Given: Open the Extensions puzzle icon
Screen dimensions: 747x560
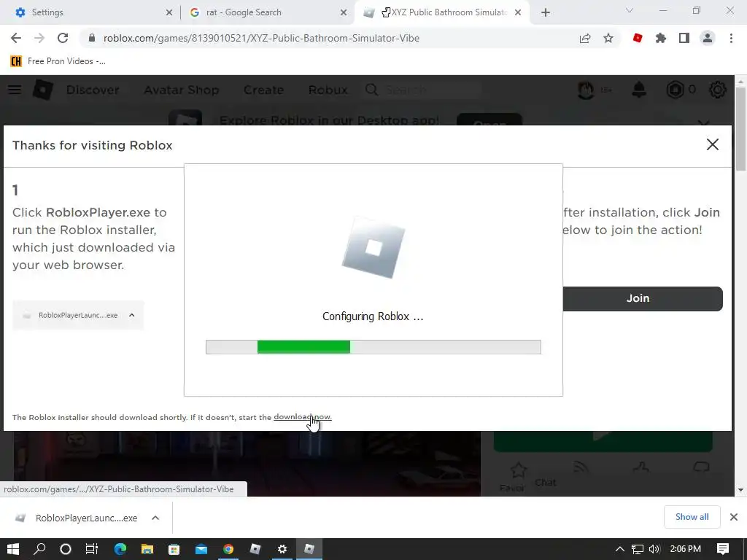Looking at the screenshot, I should click(661, 38).
